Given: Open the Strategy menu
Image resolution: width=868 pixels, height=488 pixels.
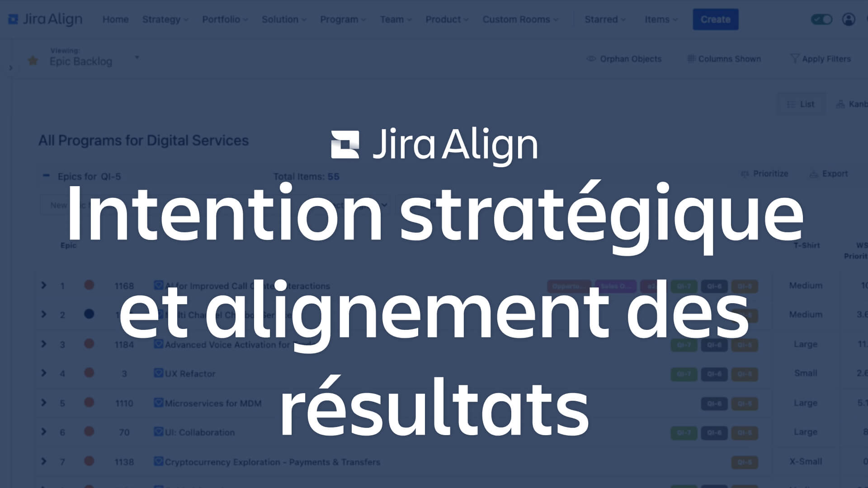Looking at the screenshot, I should [x=164, y=19].
